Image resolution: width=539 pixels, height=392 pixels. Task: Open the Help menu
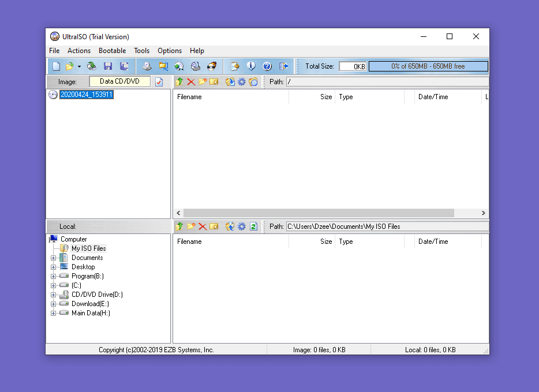[197, 51]
